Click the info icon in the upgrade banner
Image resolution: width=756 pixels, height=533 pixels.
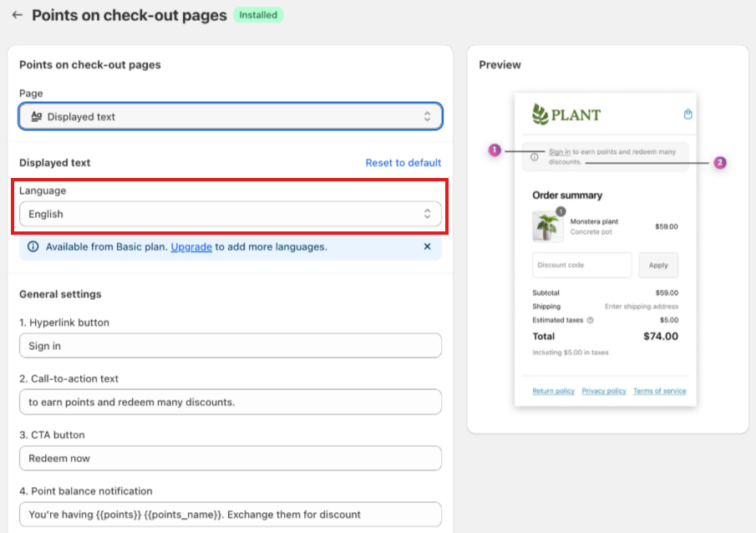tap(33, 246)
